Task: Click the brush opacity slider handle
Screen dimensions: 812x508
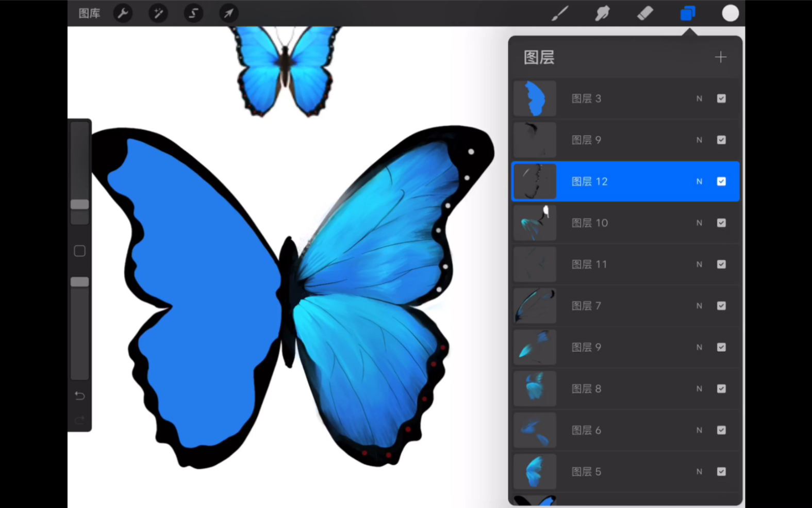Action: 79,282
